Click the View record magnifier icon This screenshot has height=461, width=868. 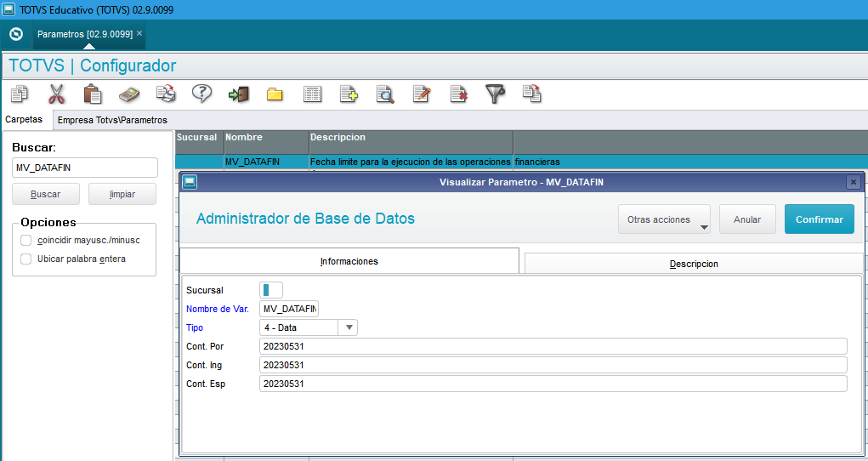click(385, 94)
